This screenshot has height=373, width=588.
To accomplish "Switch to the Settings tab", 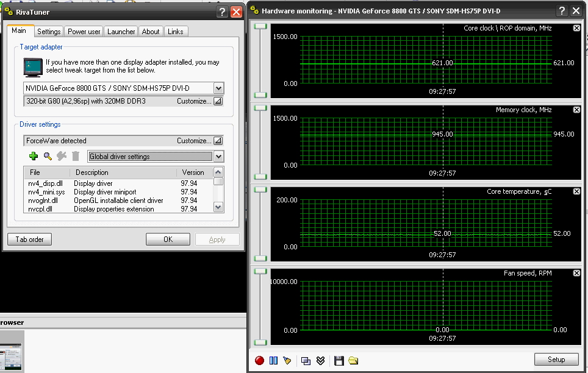I will 49,32.
